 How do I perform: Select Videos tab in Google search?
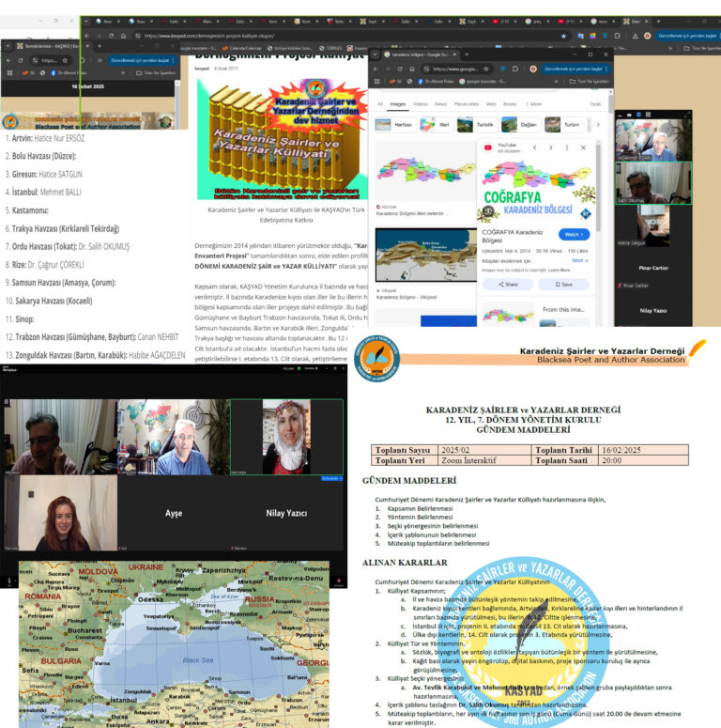point(421,104)
